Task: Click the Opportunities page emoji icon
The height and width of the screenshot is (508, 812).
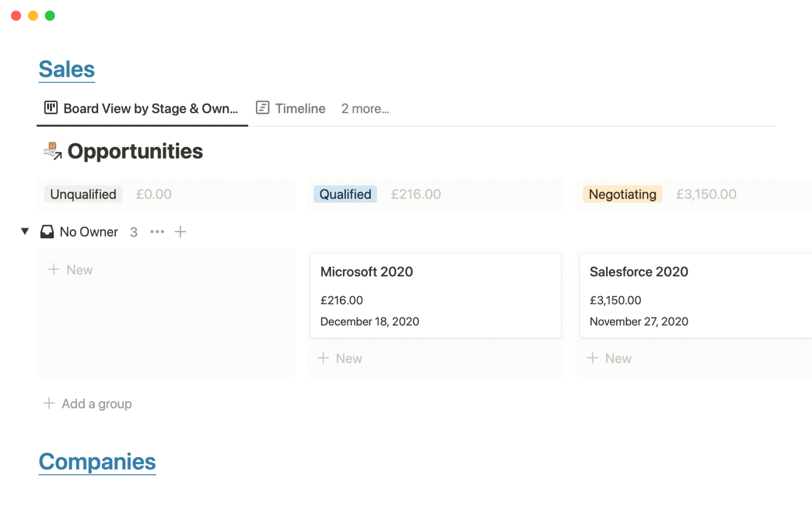Action: 53,151
